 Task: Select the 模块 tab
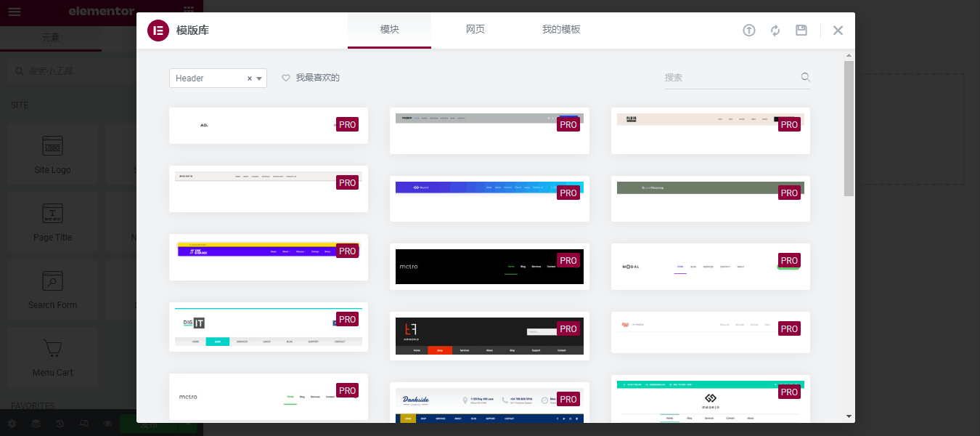(390, 30)
